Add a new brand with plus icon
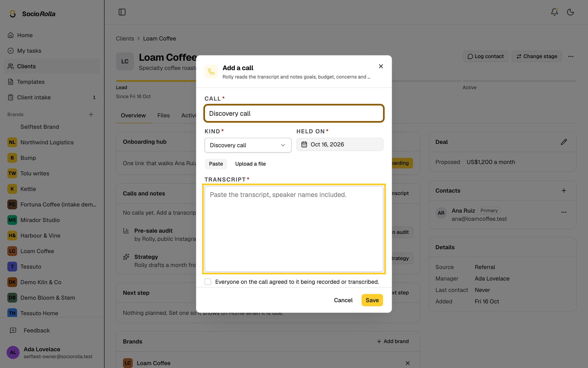 91,114
